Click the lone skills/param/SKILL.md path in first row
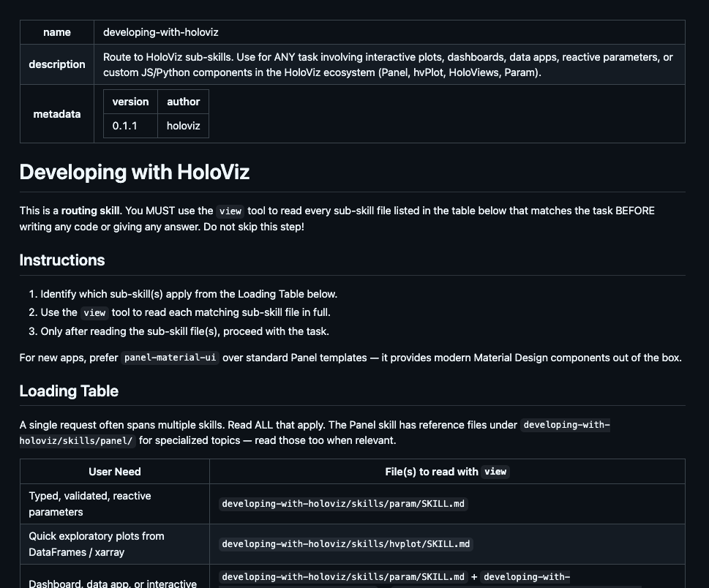 343,504
